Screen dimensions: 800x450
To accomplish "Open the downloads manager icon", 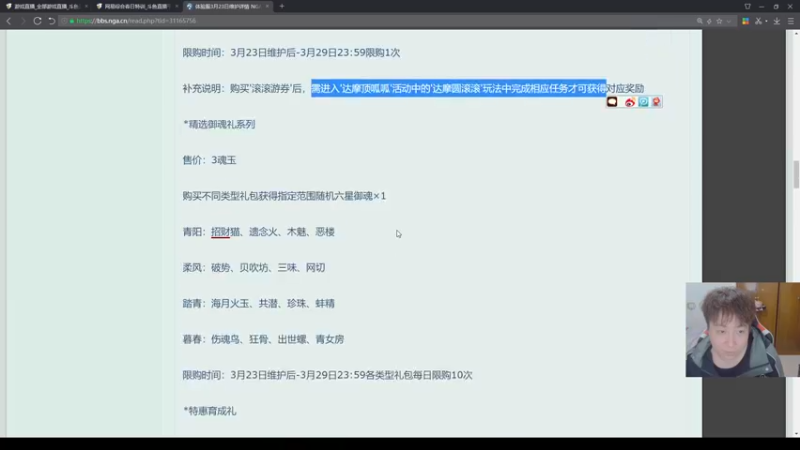I will pyautogui.click(x=777, y=21).
